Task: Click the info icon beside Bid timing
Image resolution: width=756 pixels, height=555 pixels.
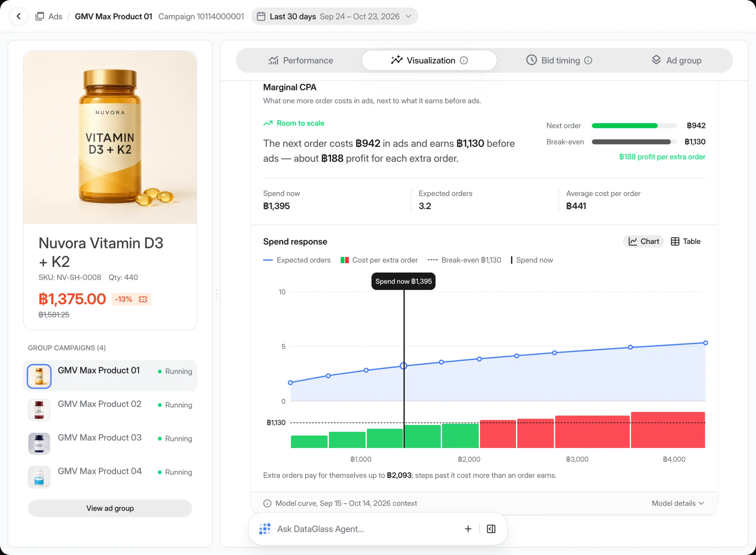Action: [x=588, y=61]
